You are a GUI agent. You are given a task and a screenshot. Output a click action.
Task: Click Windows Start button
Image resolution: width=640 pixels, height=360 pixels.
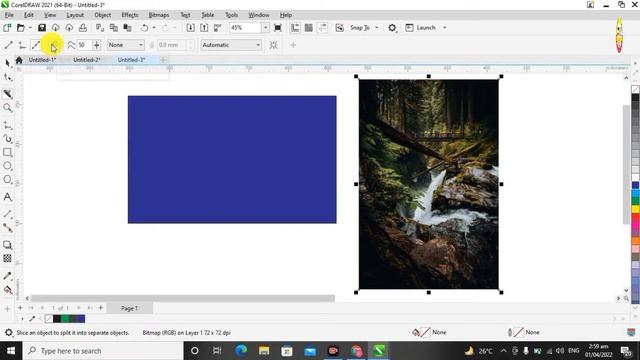tap(11, 351)
